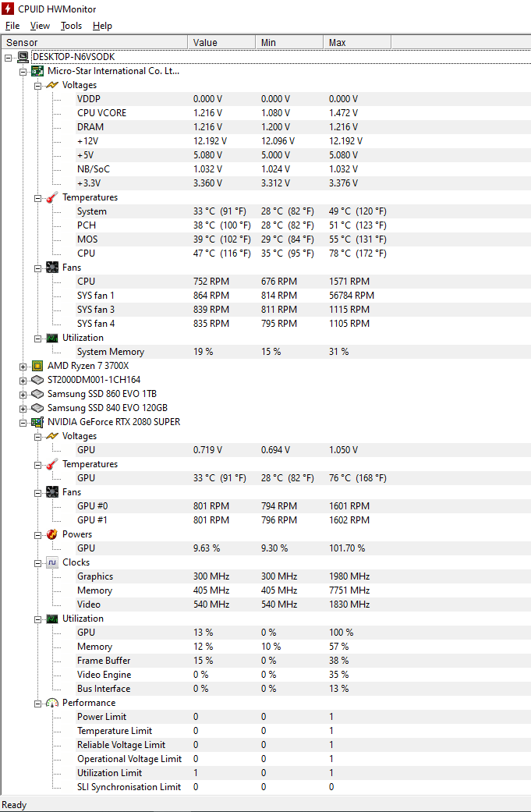Image resolution: width=531 pixels, height=812 pixels.
Task: Click the thermometer icon of motherboard Temperatures
Action: [52, 197]
